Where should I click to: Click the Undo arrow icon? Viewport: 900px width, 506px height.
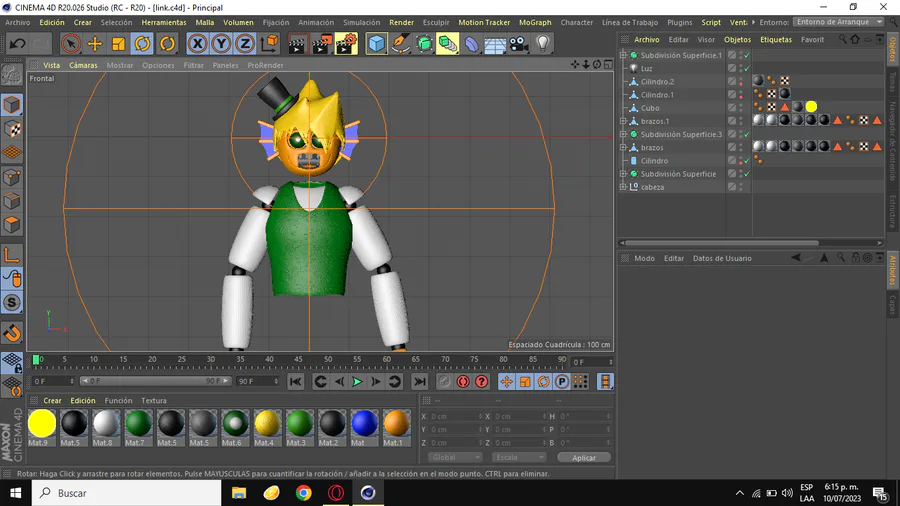pyautogui.click(x=17, y=44)
